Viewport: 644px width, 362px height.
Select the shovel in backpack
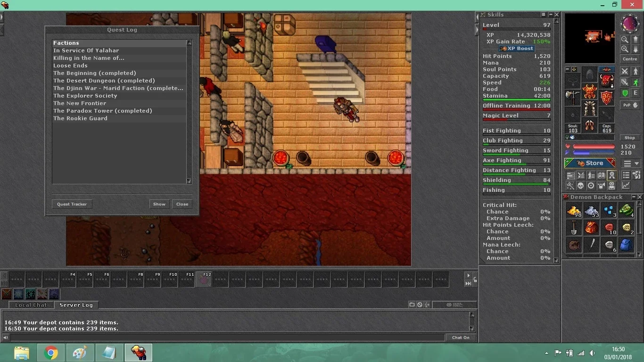[574, 228]
